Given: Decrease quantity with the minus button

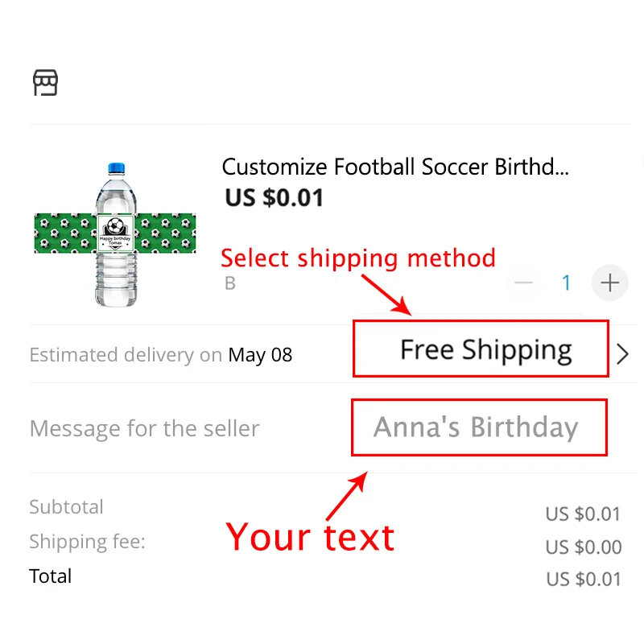Looking at the screenshot, I should [x=524, y=283].
